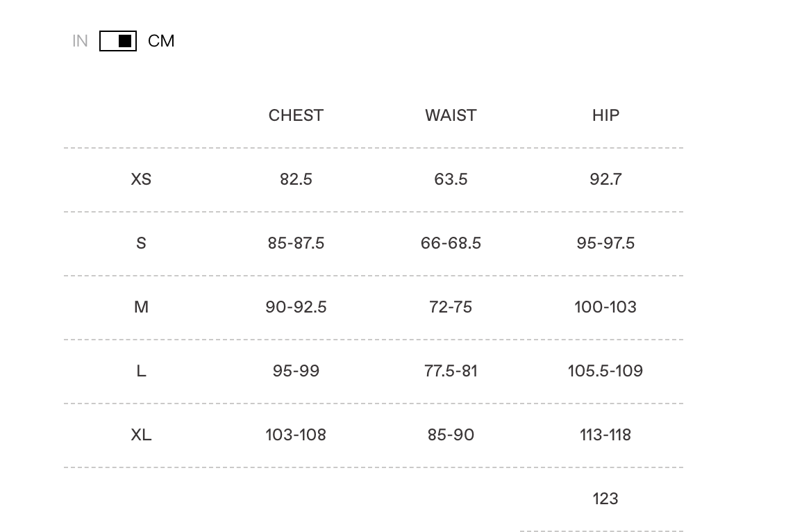Select the M size row label
786x532 pixels.
tap(141, 307)
